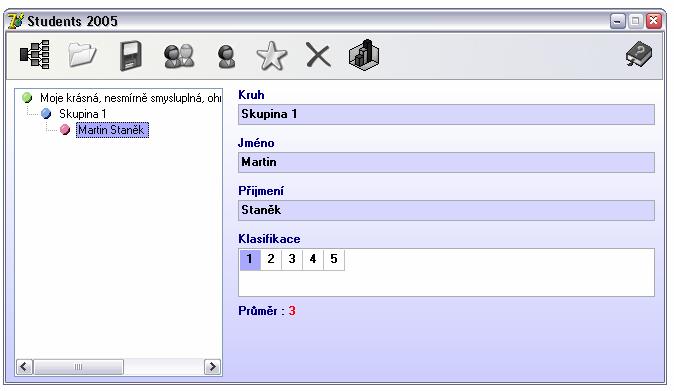Edit the Příjmení field showing Staněk
Screen dimensions: 674x391
[x=446, y=211]
